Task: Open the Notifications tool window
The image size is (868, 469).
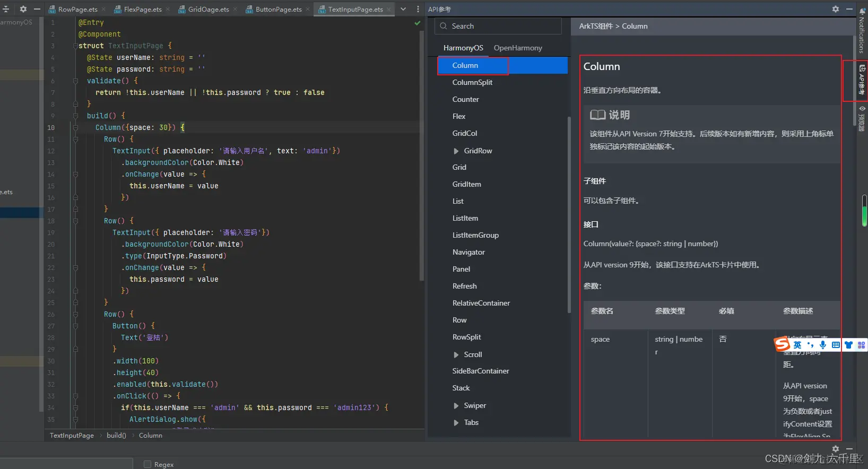Action: [862, 30]
